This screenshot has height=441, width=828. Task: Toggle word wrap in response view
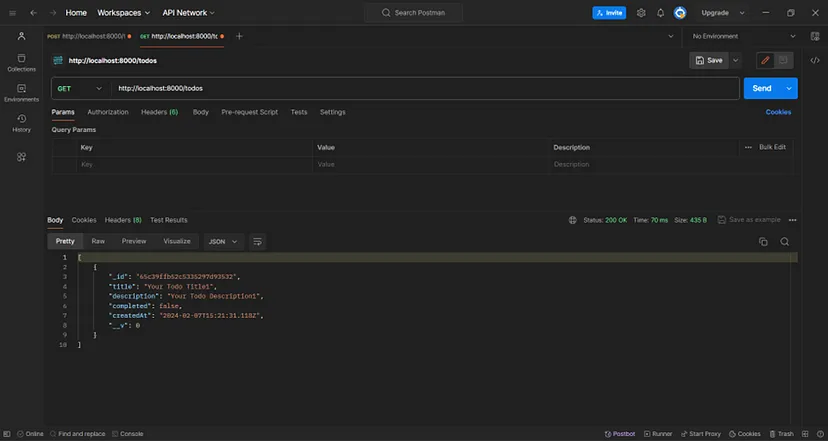pyautogui.click(x=258, y=241)
